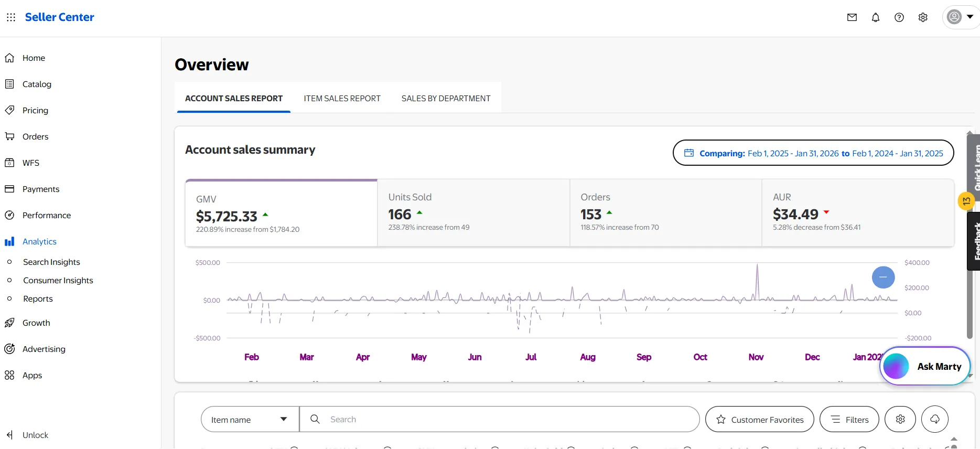Click the search magnifier icon
Screen dimensions: 980x449
(x=315, y=419)
